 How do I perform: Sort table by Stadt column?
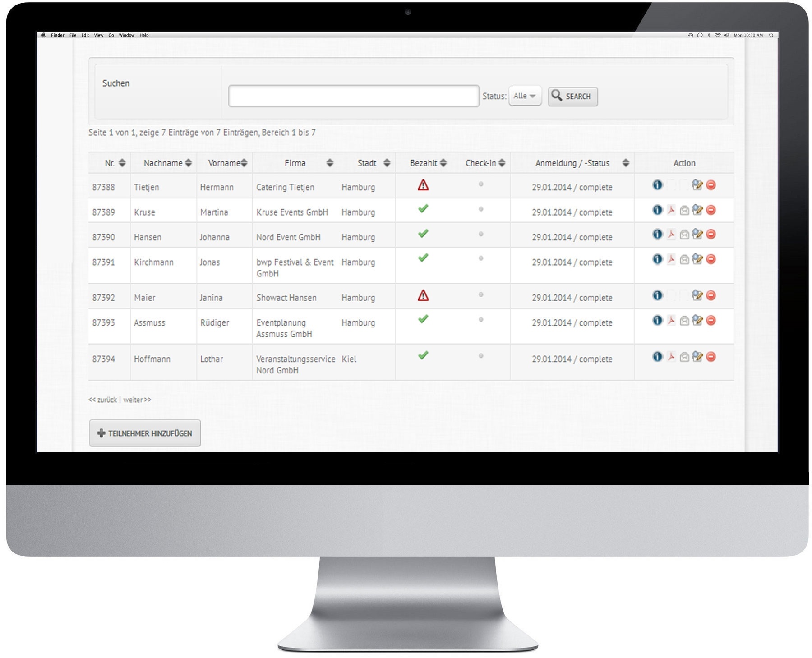click(387, 163)
